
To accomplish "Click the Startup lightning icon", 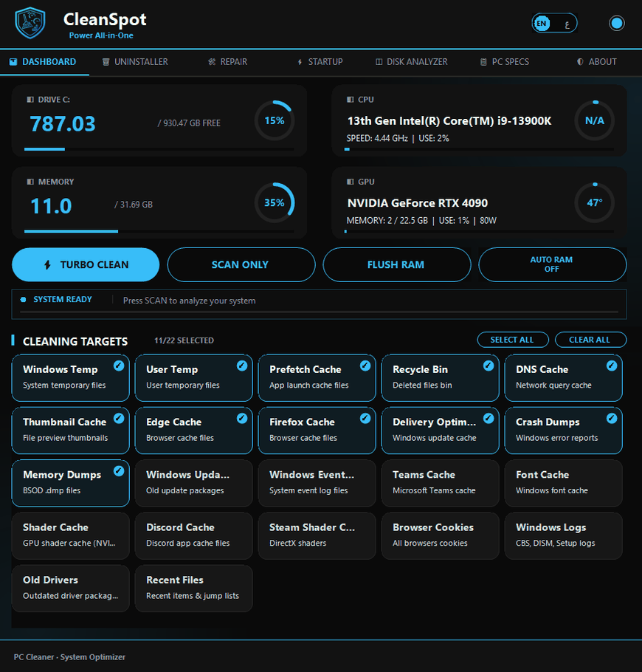I will tap(300, 62).
